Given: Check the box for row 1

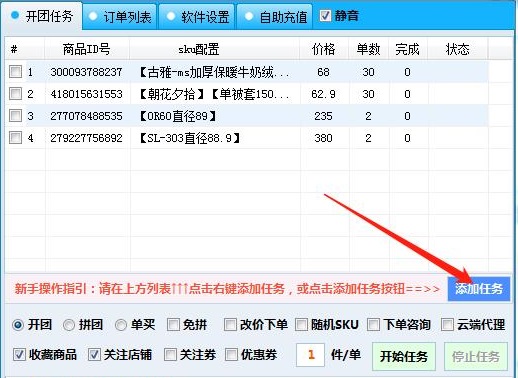Looking at the screenshot, I should (x=15, y=72).
